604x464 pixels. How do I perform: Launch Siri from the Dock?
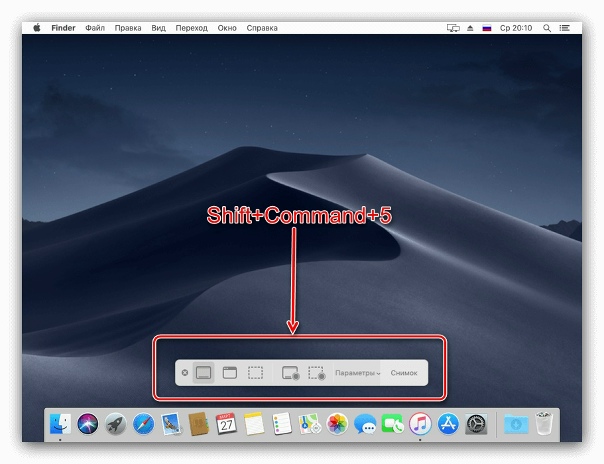87,424
